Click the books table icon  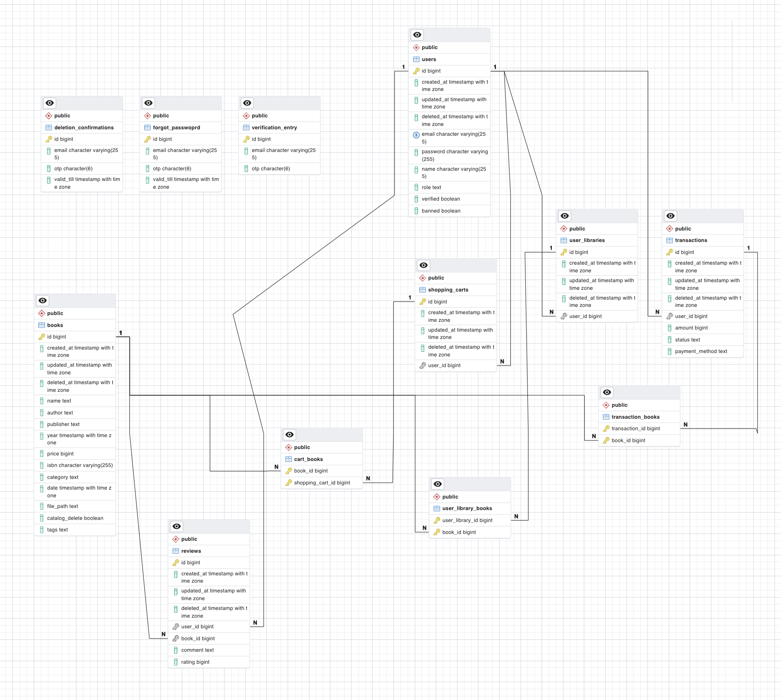pos(42,325)
